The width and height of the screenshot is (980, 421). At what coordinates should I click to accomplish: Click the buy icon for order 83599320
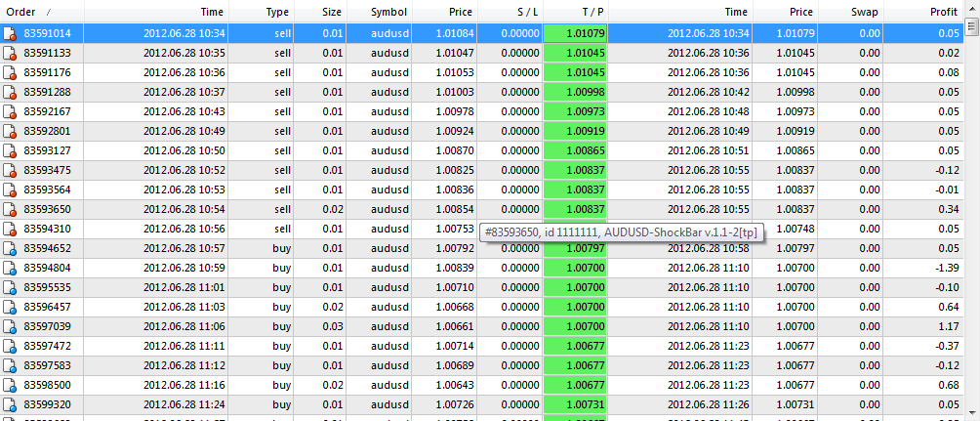(10, 404)
